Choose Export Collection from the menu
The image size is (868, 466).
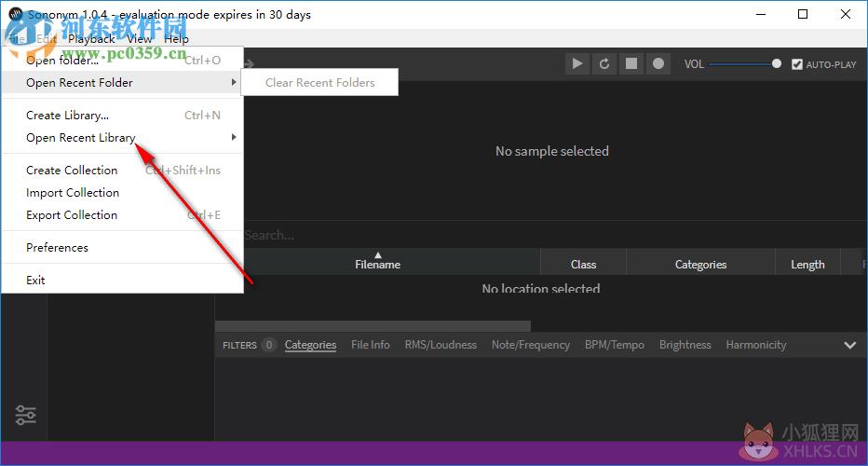pyautogui.click(x=122, y=215)
